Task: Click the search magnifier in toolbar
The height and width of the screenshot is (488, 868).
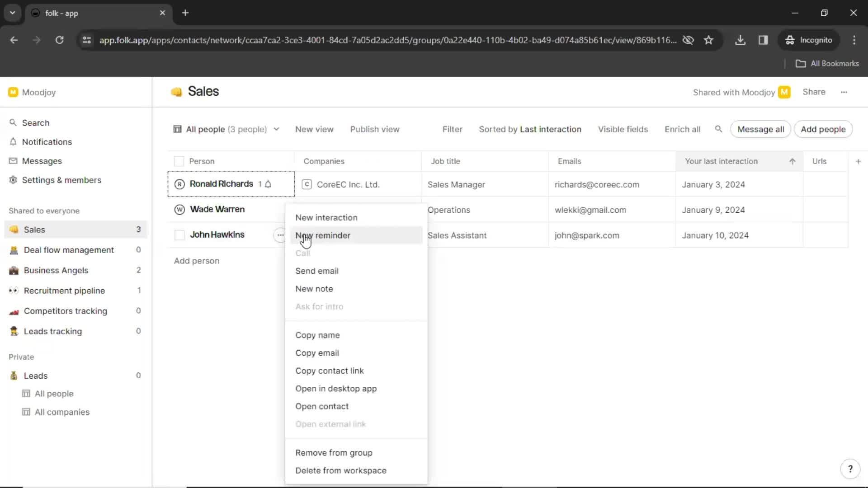Action: pos(718,129)
